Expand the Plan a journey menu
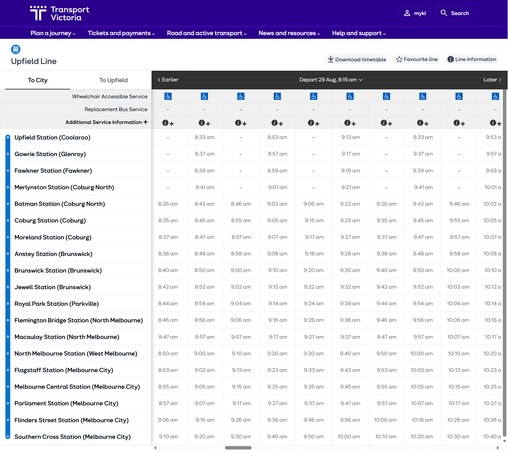The image size is (508, 453). 53,33
